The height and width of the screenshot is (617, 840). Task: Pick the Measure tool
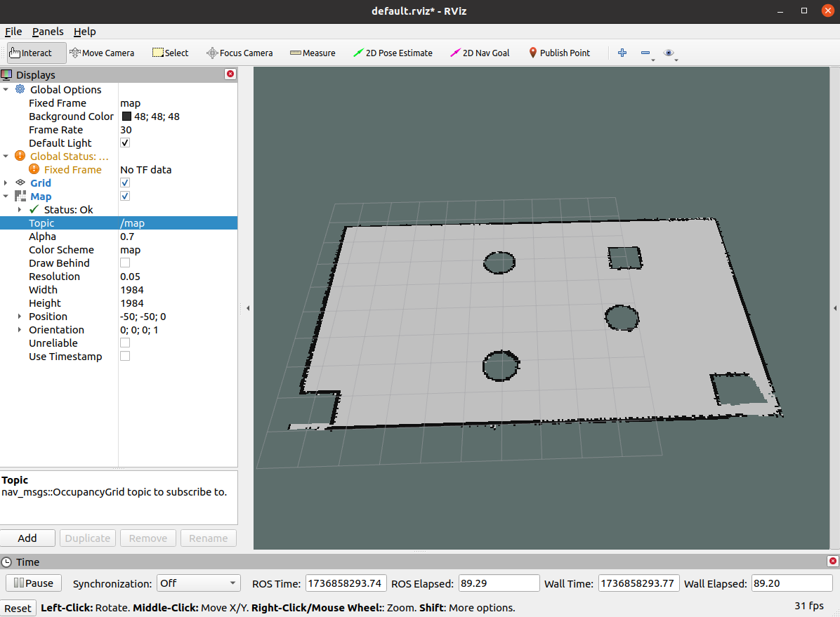313,53
